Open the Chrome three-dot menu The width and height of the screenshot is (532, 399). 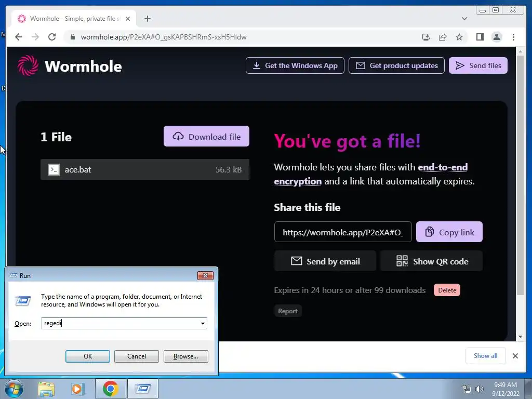click(x=513, y=37)
